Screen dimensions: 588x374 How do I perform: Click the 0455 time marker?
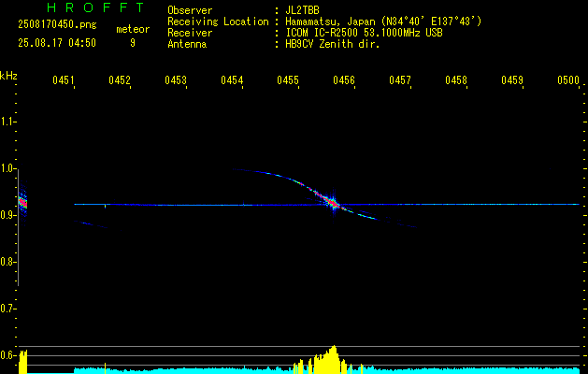pyautogui.click(x=288, y=80)
